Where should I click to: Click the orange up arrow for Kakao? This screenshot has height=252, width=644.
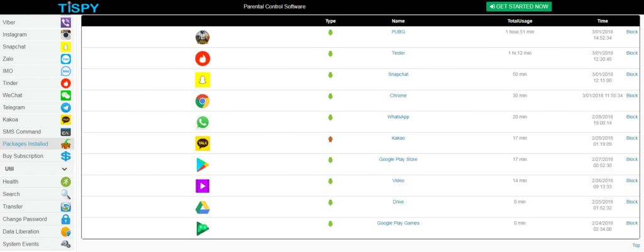(330, 139)
